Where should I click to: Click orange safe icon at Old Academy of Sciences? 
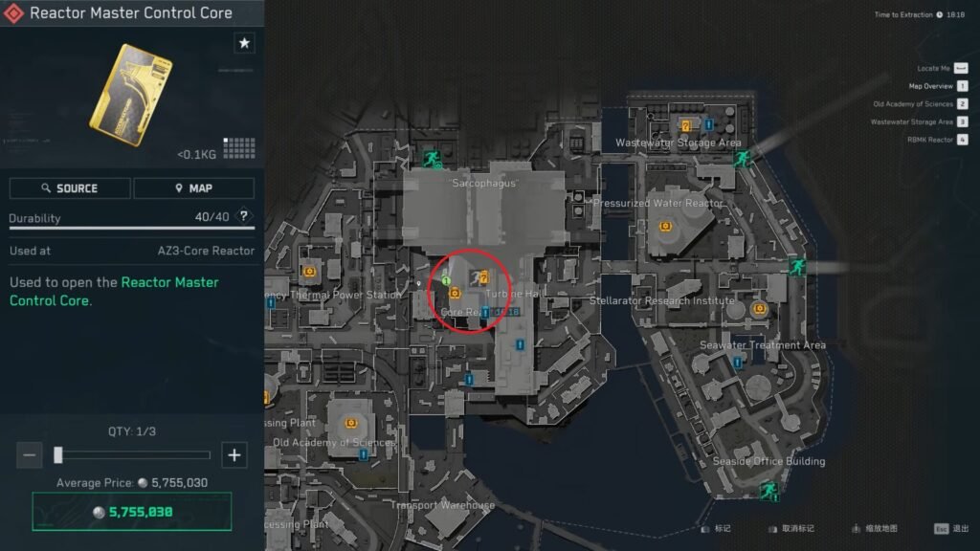pyautogui.click(x=351, y=424)
